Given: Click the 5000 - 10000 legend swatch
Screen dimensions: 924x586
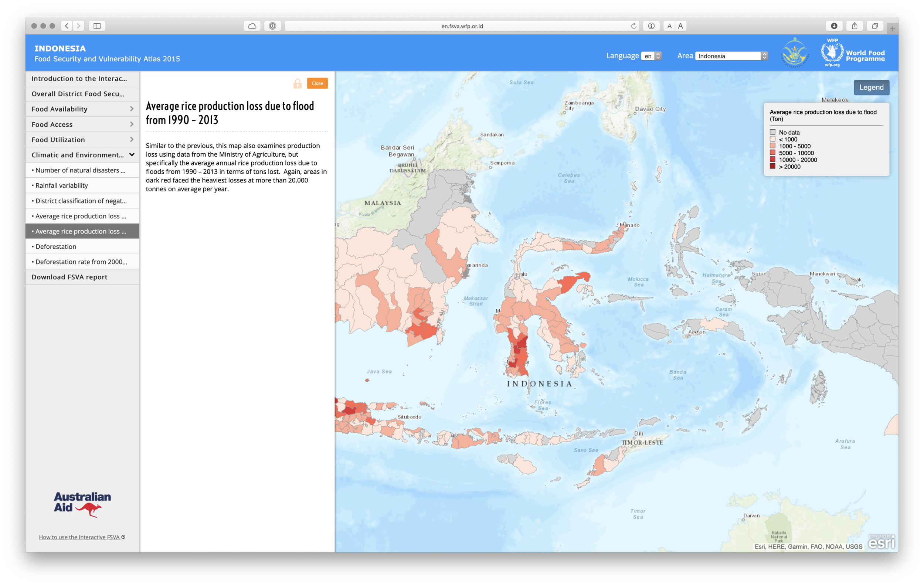Looking at the screenshot, I should coord(772,153).
